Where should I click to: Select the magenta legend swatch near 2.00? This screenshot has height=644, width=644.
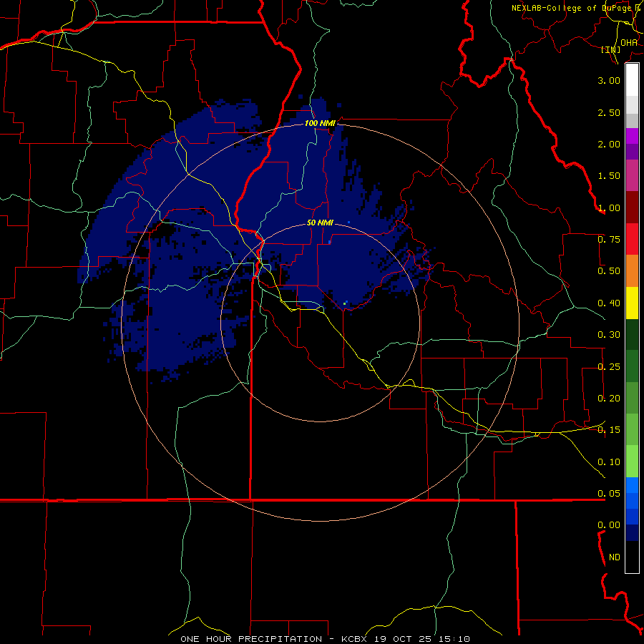[x=632, y=136]
